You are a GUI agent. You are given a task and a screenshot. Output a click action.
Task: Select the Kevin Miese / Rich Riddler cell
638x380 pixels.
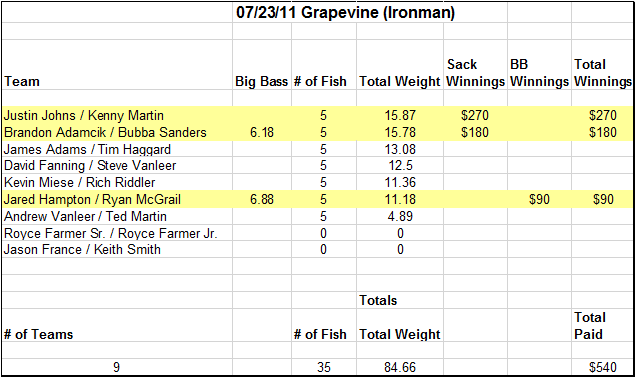[x=117, y=182]
